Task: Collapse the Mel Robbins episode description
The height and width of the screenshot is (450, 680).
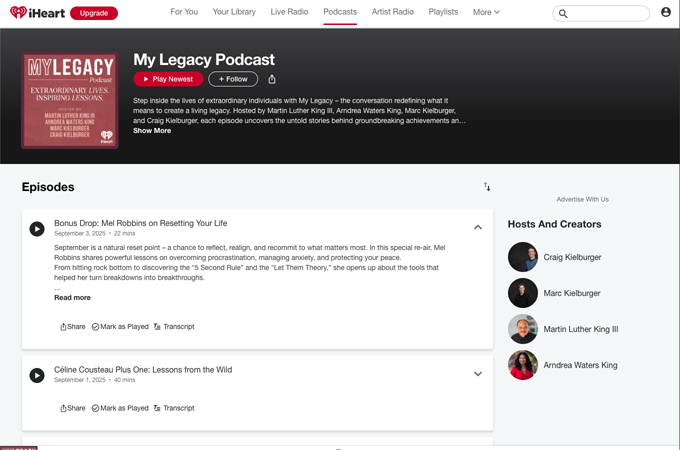Action: [x=477, y=227]
